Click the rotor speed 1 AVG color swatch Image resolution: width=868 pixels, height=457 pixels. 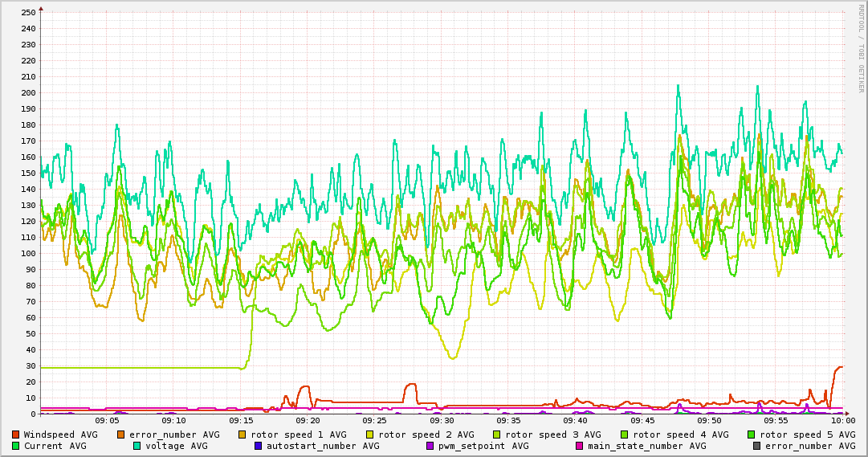tap(242, 435)
